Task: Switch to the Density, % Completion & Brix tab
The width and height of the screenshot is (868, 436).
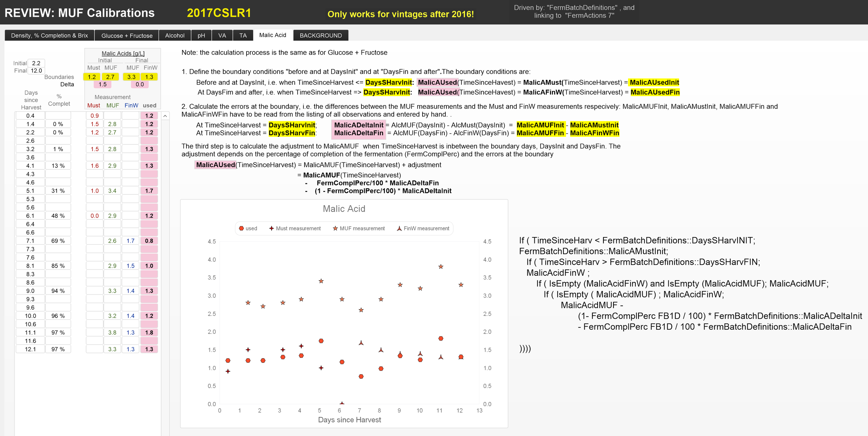Action: [49, 35]
